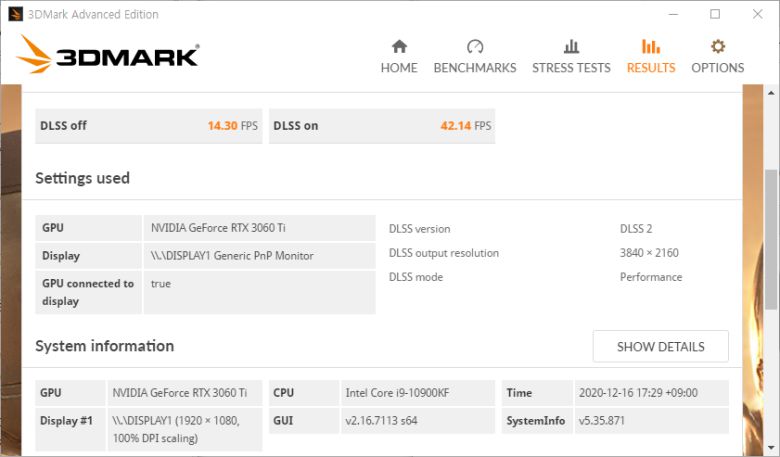Select the Stress Tests bar chart icon
Screen dimensions: 780x457
point(571,47)
